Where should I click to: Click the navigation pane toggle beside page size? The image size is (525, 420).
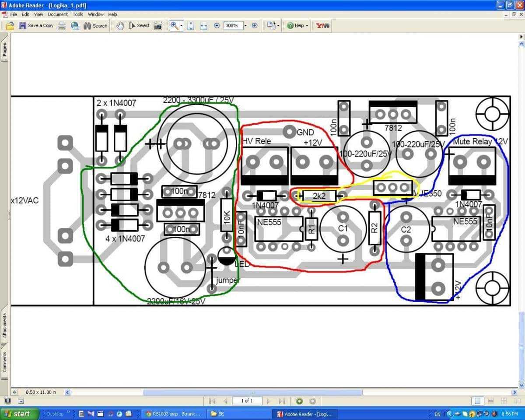14,392
